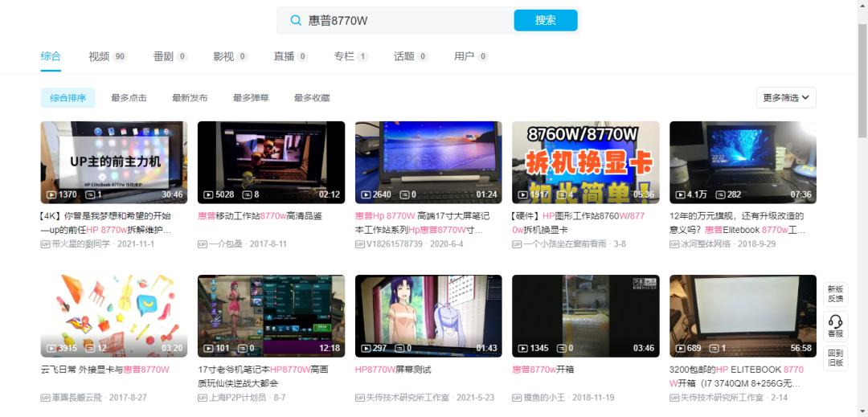This screenshot has width=868, height=417.
Task: Click UP icon beside 一介包桑
Action: (x=203, y=244)
